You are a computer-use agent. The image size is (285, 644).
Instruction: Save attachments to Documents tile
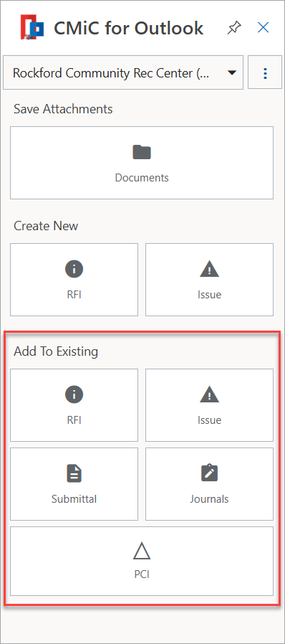[x=142, y=163]
